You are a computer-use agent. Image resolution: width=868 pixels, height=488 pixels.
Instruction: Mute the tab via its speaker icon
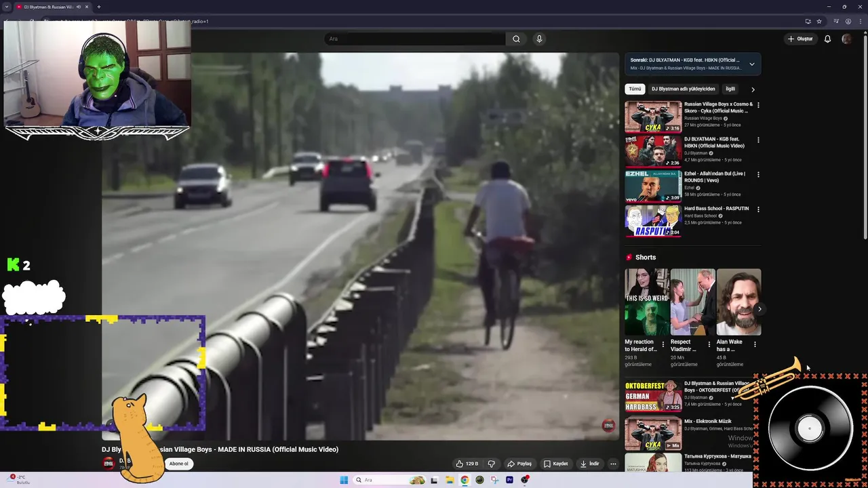coord(79,7)
